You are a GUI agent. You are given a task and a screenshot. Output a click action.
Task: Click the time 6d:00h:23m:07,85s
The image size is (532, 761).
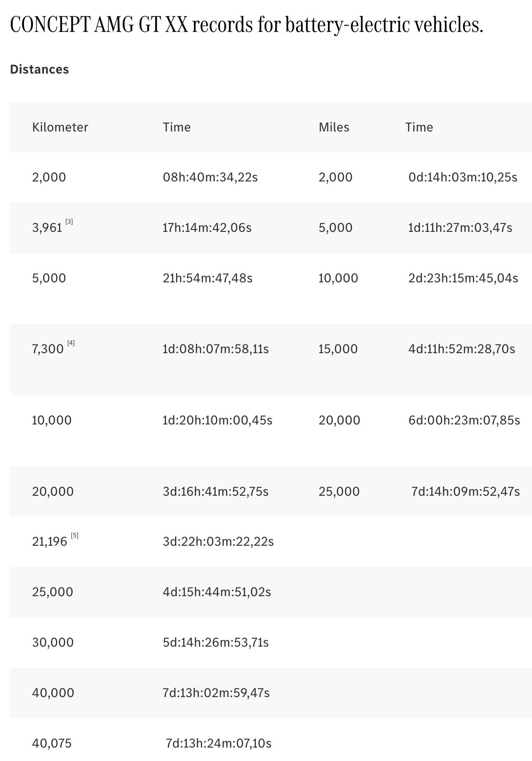click(x=464, y=420)
